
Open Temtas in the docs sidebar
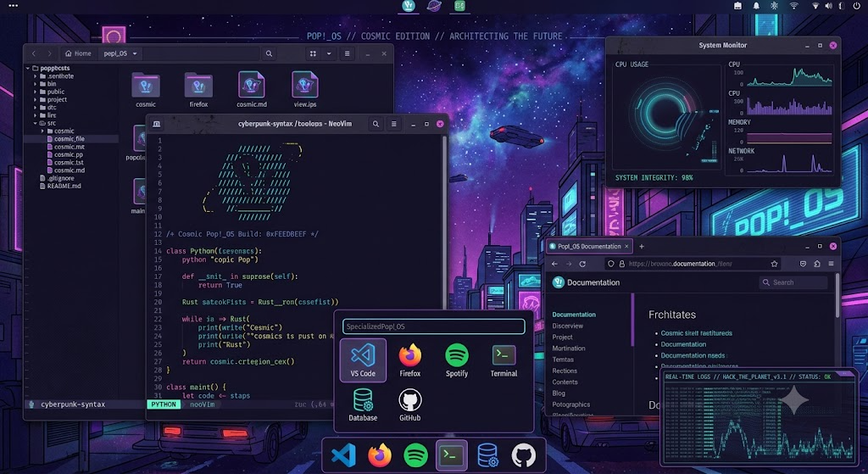[x=563, y=360]
